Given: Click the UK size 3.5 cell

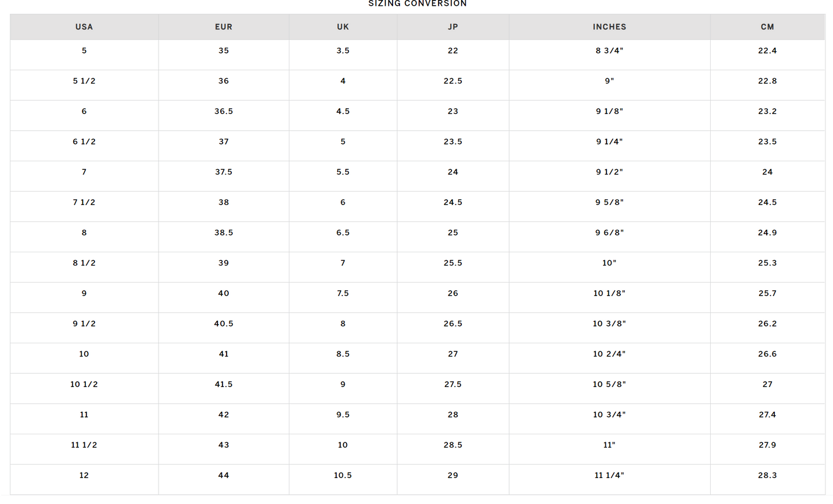Looking at the screenshot, I should [x=343, y=51].
